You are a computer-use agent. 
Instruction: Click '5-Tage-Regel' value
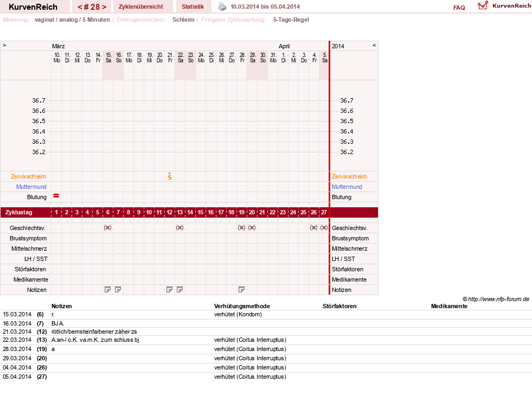[x=291, y=20]
